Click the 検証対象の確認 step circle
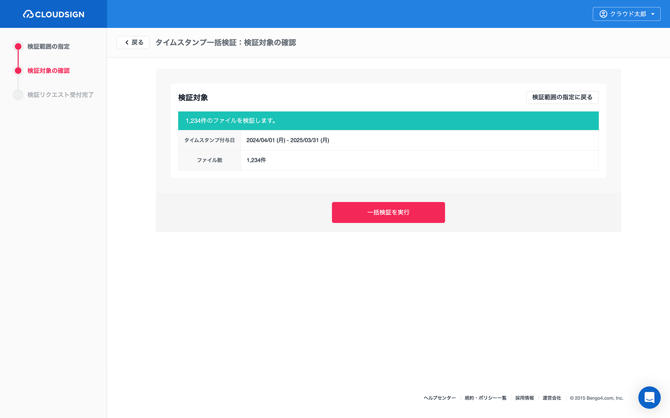 click(x=18, y=71)
